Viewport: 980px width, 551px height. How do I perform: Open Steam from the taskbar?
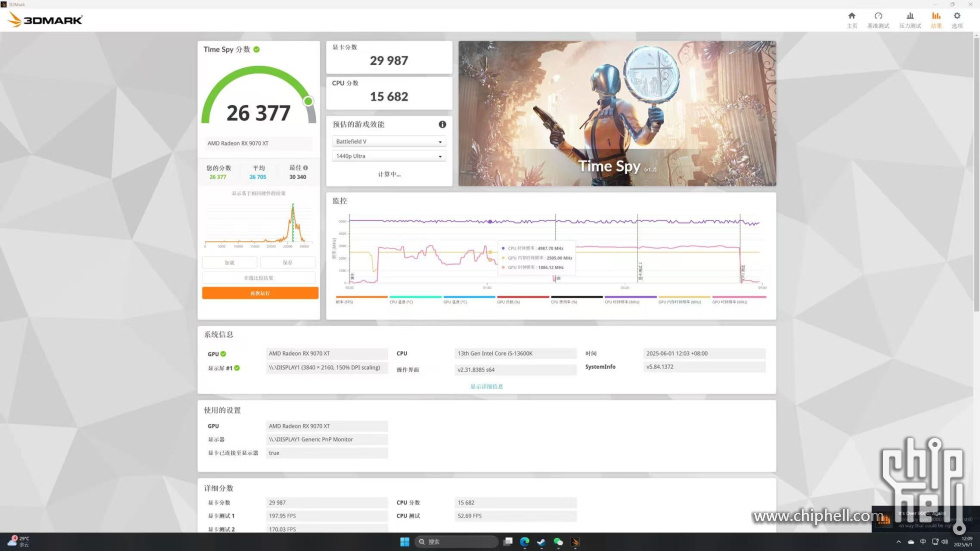point(541,542)
